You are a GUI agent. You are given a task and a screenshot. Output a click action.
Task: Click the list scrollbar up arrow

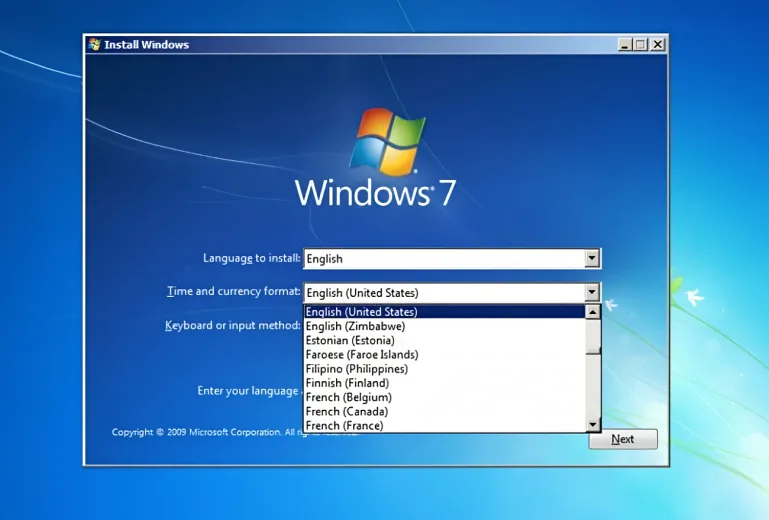(593, 312)
